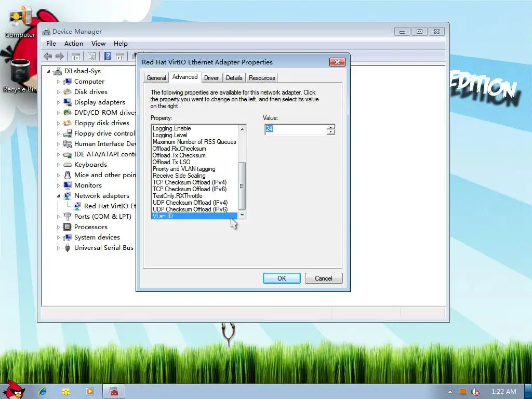Collapse the DiLshad-Sys root node
Image resolution: width=532 pixels, height=399 pixels.
pos(48,71)
